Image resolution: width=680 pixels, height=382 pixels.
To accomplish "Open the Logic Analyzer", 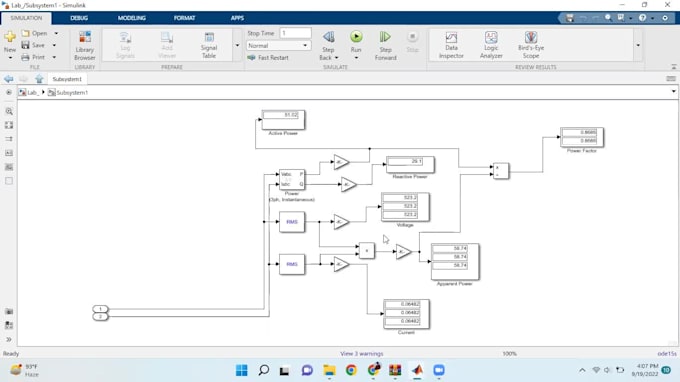I will (x=491, y=46).
